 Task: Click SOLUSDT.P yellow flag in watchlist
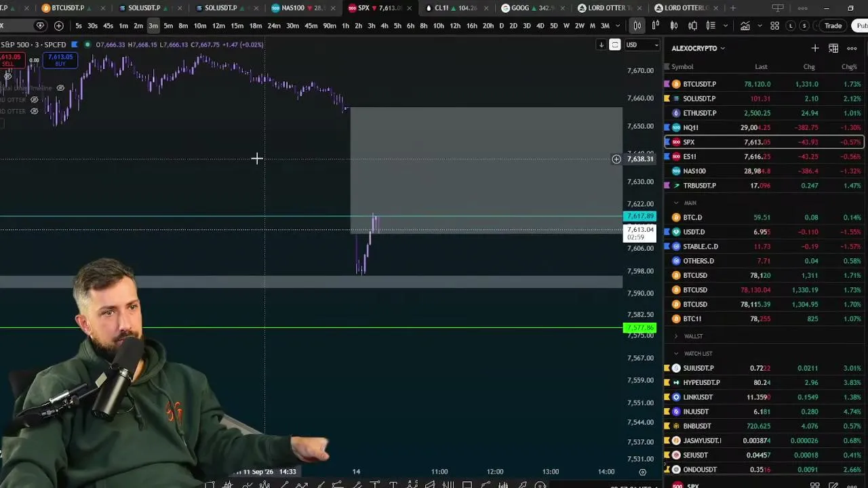coord(667,98)
